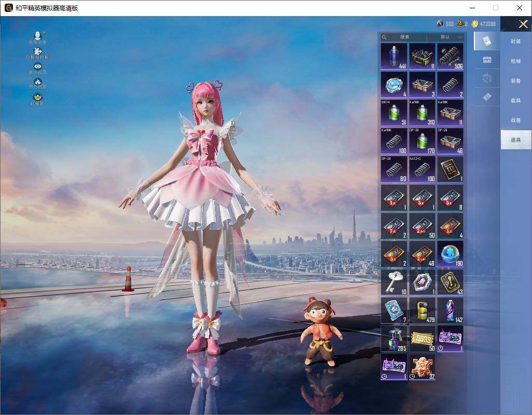Select the rainbow spray gun with 285
The height and width of the screenshot is (415, 532).
pyautogui.click(x=394, y=339)
